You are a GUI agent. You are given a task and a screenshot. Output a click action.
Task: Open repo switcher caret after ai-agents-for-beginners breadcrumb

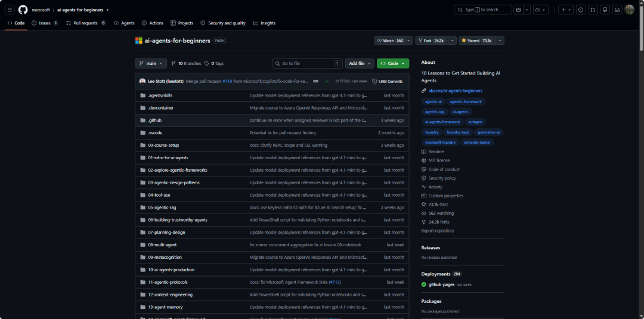(x=107, y=10)
